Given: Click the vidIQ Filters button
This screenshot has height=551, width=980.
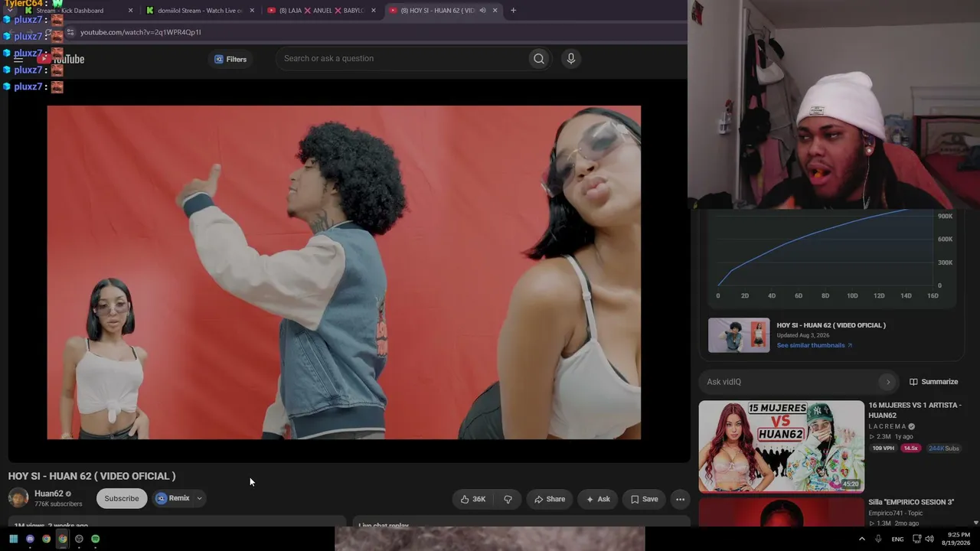Looking at the screenshot, I should coord(230,59).
